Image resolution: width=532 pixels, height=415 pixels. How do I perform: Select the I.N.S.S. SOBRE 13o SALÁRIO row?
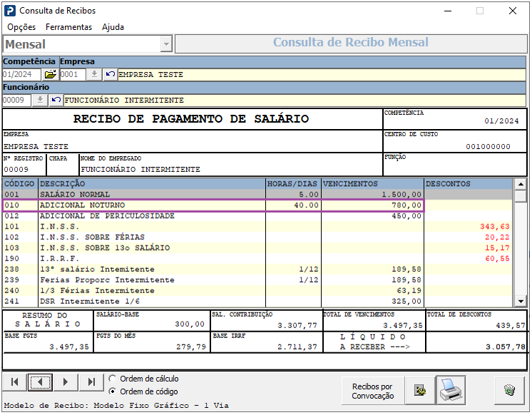[x=258, y=247]
